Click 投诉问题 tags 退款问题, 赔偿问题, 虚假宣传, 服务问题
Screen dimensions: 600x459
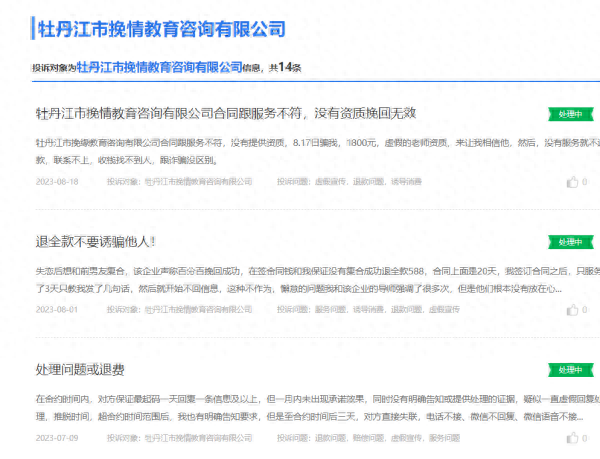pyautogui.click(x=387, y=438)
